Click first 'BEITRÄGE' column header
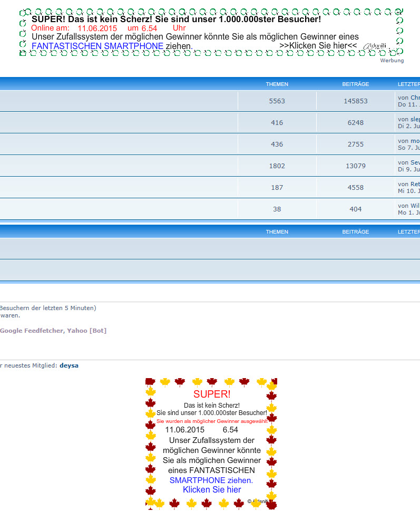Screen dimensions: 420x511 [356, 84]
